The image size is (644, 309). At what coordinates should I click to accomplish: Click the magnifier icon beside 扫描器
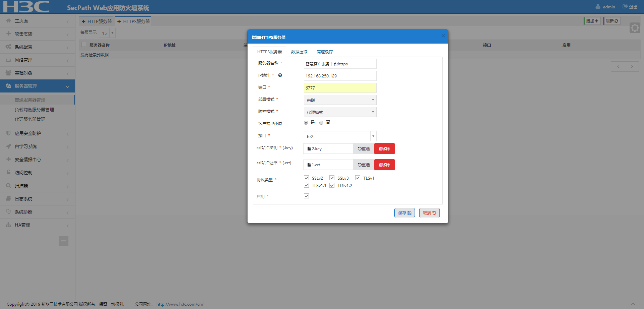[9, 186]
